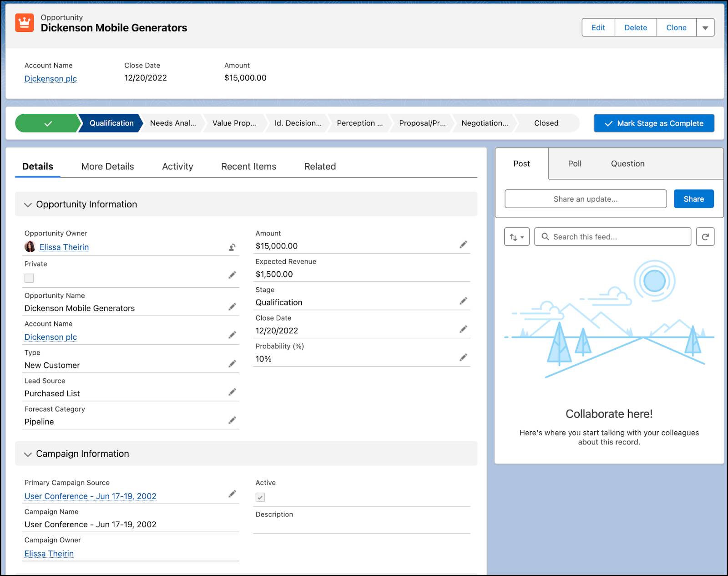728x576 pixels.
Task: Select the Poll tab in feed
Action: point(575,163)
